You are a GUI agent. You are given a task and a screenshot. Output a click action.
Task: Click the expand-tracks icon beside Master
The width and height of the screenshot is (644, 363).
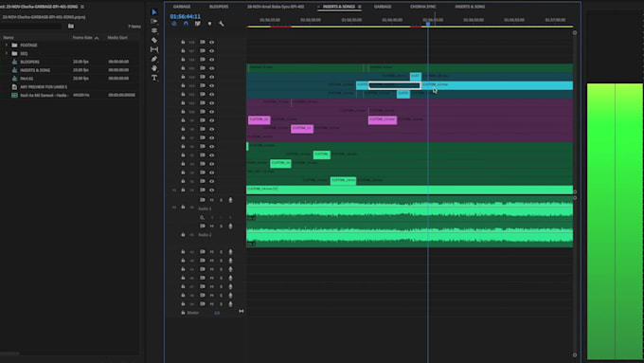pos(241,311)
